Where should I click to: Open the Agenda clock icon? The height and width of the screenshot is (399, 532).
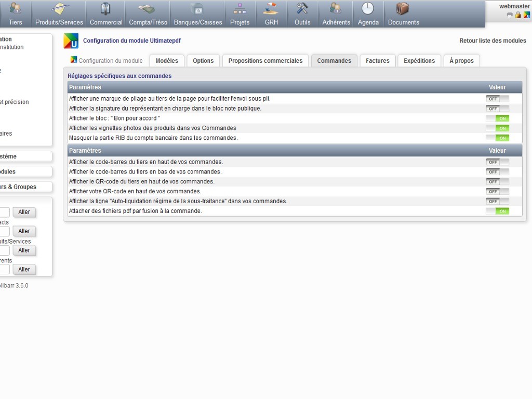pos(367,9)
